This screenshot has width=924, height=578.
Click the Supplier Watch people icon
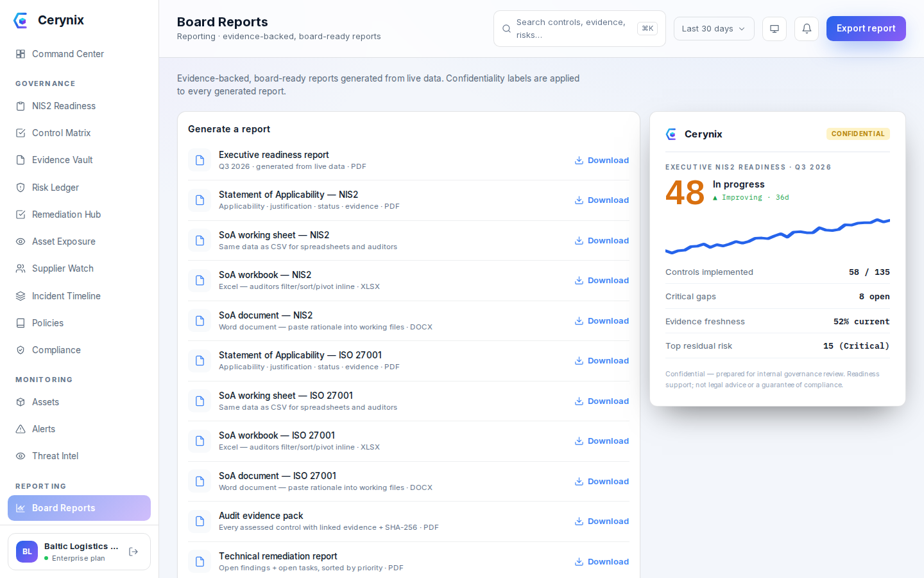(x=21, y=268)
